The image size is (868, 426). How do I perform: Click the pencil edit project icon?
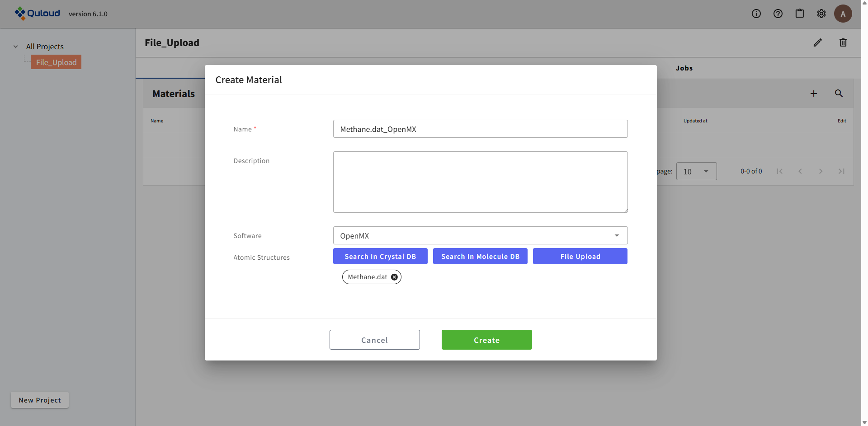[818, 42]
